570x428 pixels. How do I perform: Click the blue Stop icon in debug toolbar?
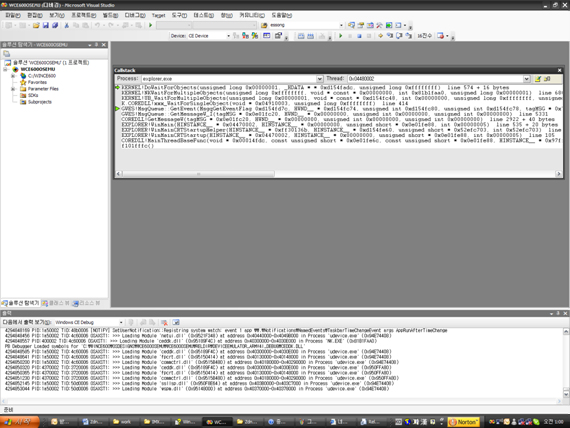point(359,36)
